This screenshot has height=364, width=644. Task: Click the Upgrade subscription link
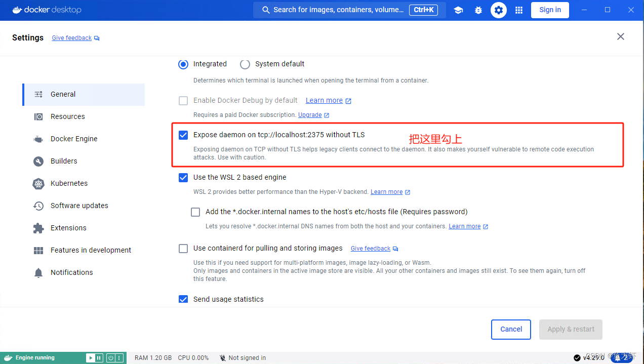pos(310,115)
